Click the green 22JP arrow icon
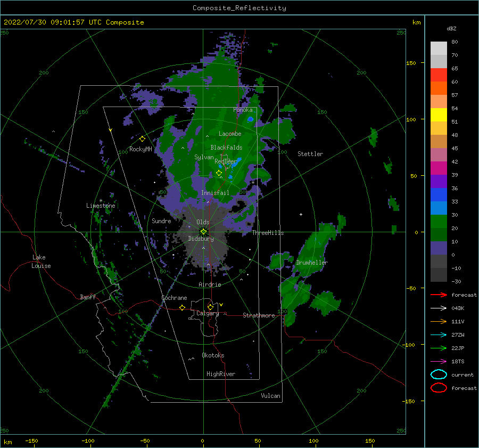This screenshot has height=448, width=479. click(439, 348)
